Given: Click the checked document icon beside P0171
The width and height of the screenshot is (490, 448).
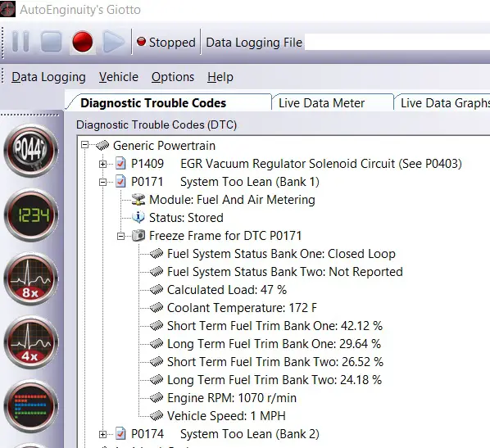Looking at the screenshot, I should point(120,182).
